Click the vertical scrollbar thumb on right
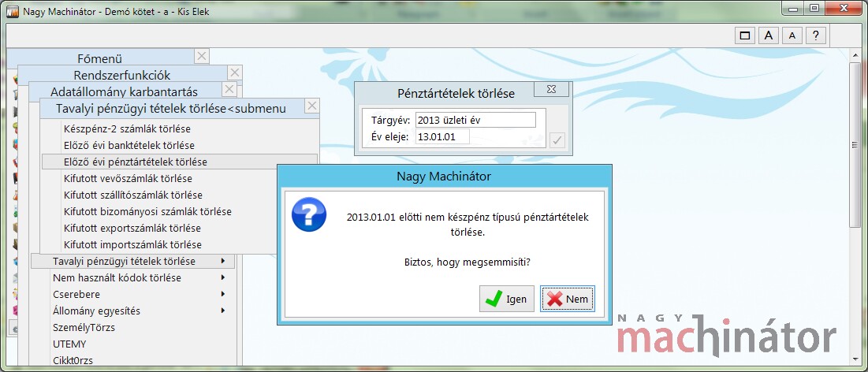Viewport: 868px width, 372px height. [855, 145]
